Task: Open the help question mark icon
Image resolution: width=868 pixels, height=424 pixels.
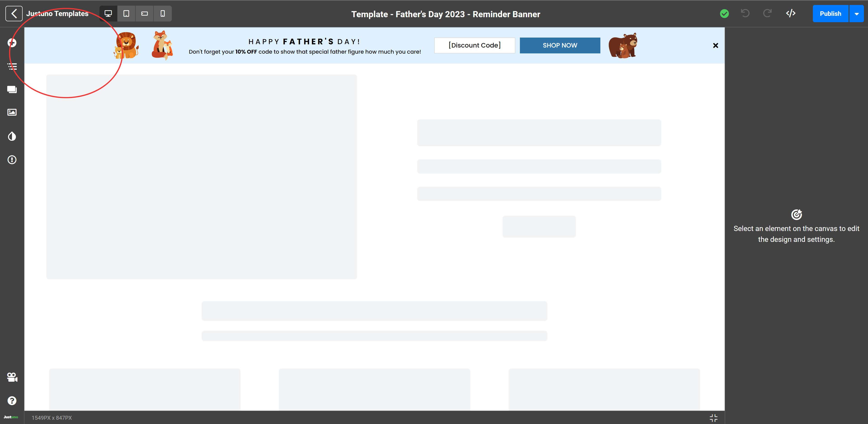Action: click(x=12, y=401)
